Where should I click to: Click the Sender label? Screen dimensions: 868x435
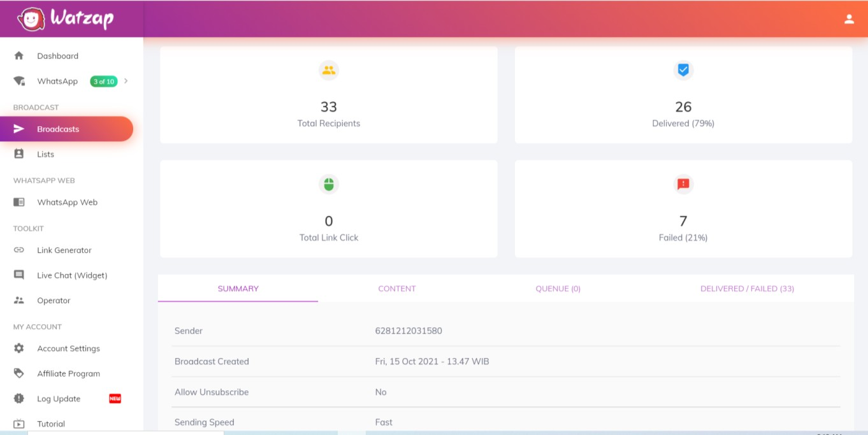189,331
